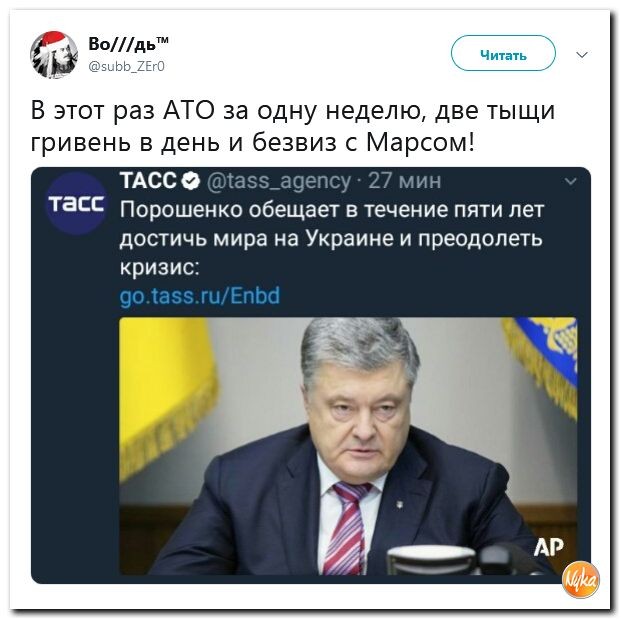
Task: Open the Во///дь avatar with Santa hat
Action: pyautogui.click(x=54, y=54)
